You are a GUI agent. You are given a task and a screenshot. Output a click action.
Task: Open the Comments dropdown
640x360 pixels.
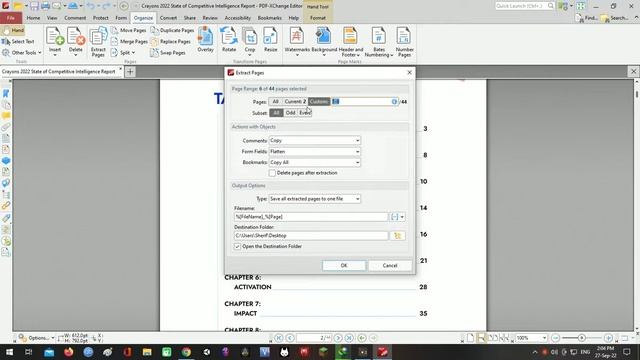pyautogui.click(x=314, y=140)
